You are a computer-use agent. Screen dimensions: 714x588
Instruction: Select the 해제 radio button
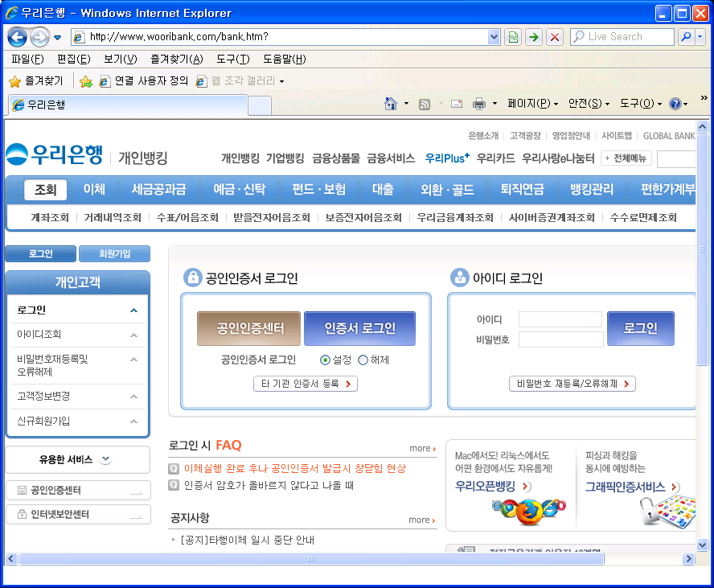[x=363, y=360]
